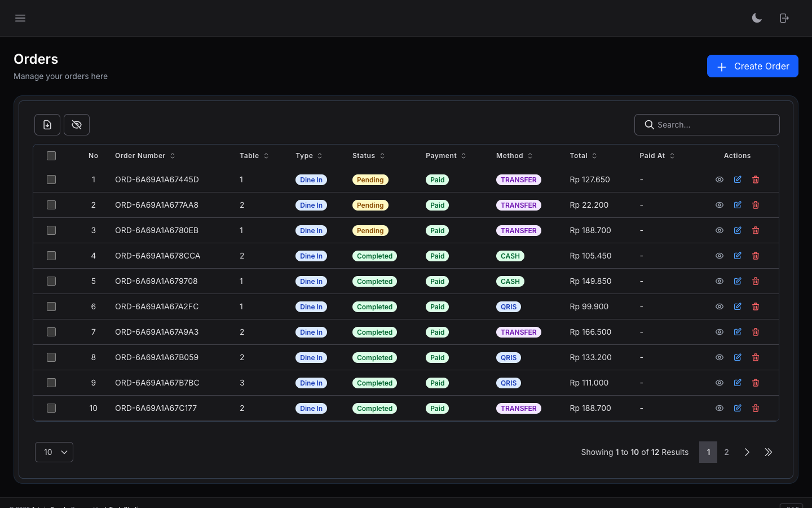The height and width of the screenshot is (508, 812).
Task: Check the select-all header checkbox
Action: (x=51, y=156)
